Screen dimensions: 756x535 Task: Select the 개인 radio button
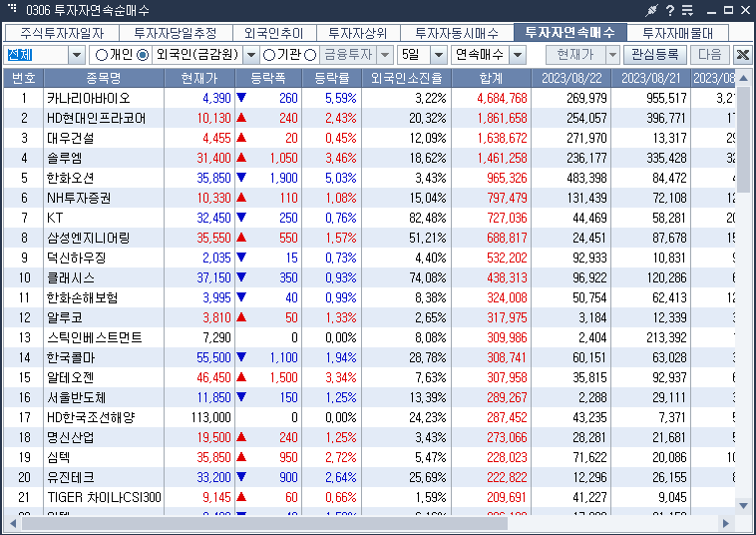(102, 55)
